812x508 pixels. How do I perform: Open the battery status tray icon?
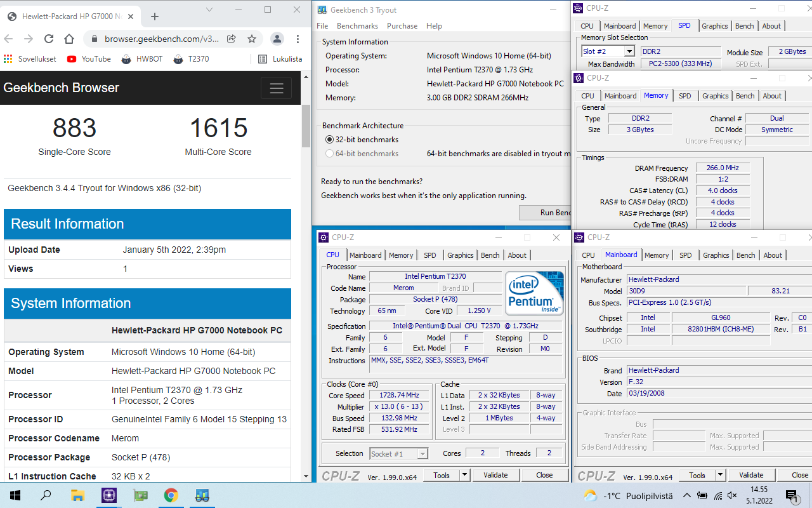(702, 495)
